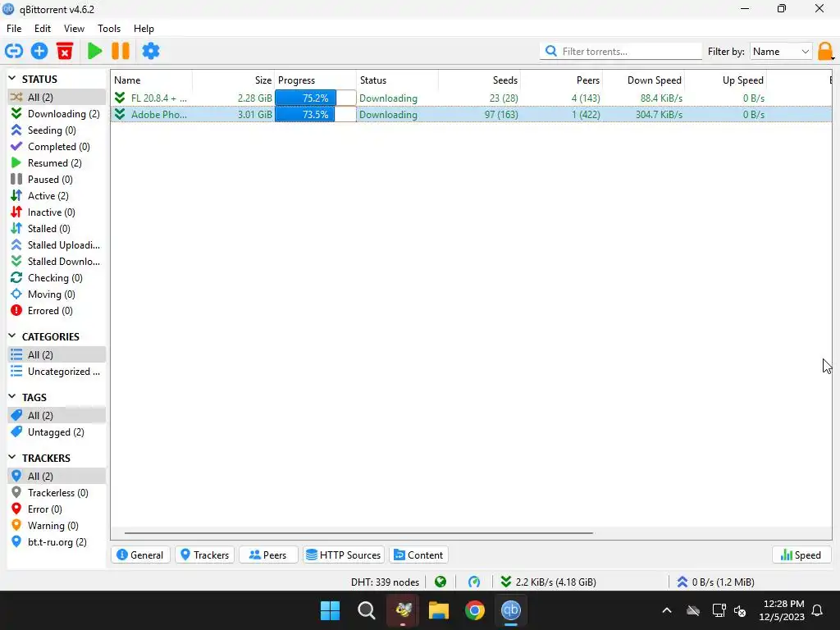
Task: Select Downloading (2) status filter
Action: pyautogui.click(x=57, y=113)
